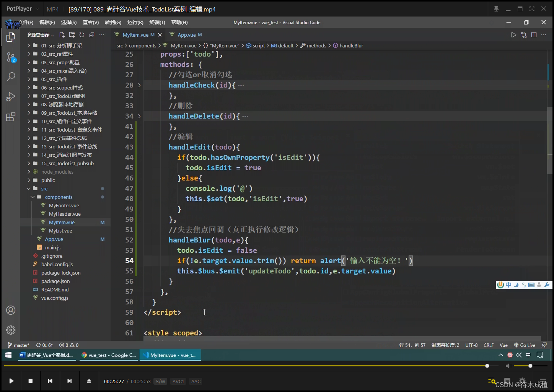
Task: Create a new folder in explorer
Action: pyautogui.click(x=72, y=35)
